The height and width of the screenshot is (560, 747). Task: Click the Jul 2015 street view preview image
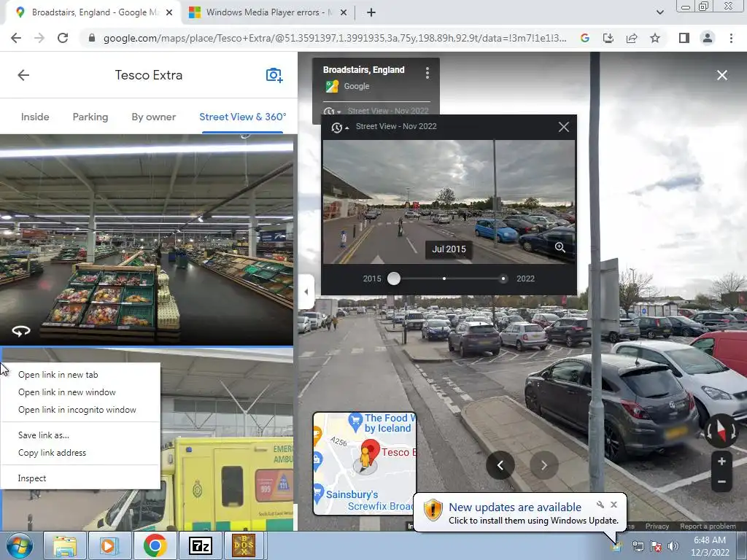click(x=449, y=202)
